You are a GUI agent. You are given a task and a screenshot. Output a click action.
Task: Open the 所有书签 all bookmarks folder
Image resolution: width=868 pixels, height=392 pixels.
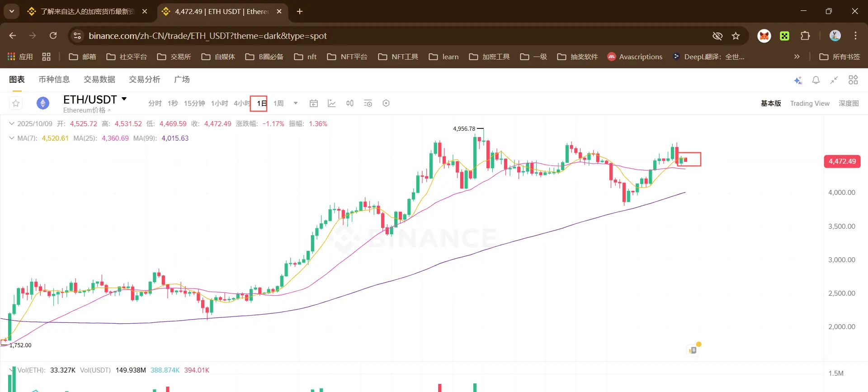[840, 57]
